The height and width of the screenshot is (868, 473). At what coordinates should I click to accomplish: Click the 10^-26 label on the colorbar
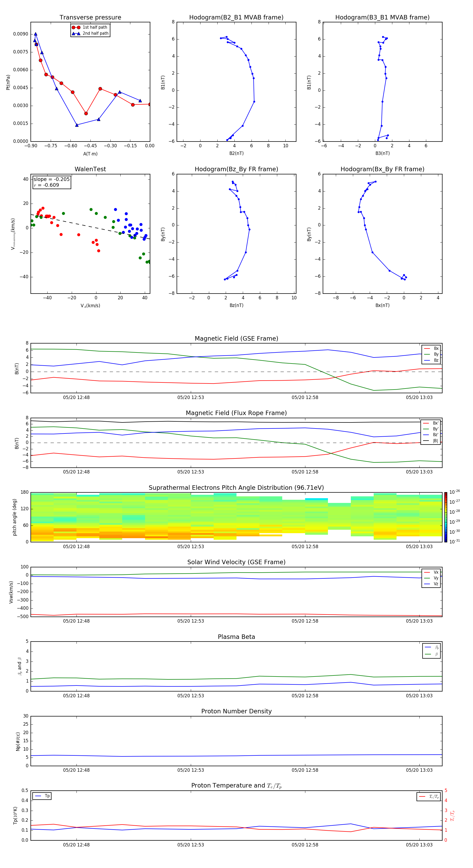click(455, 492)
